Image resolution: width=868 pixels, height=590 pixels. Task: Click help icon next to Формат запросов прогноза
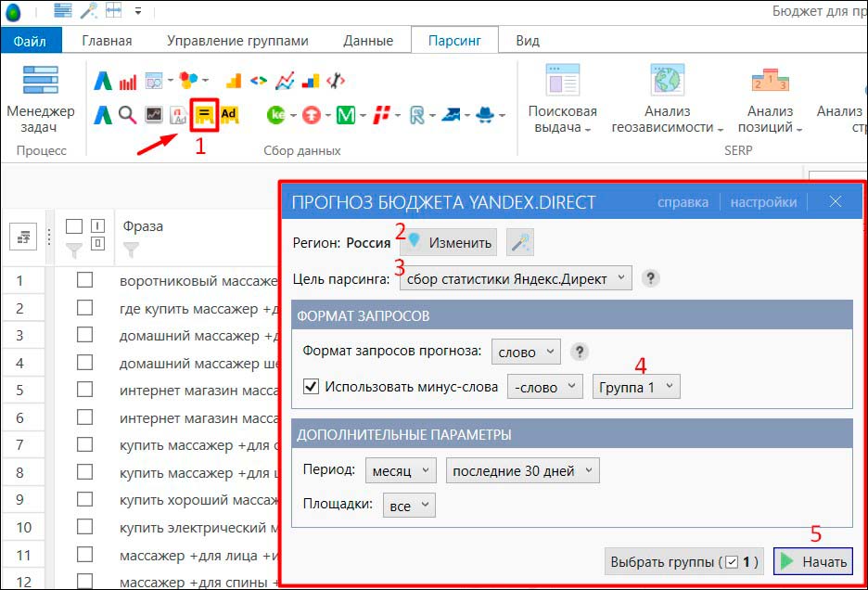579,352
